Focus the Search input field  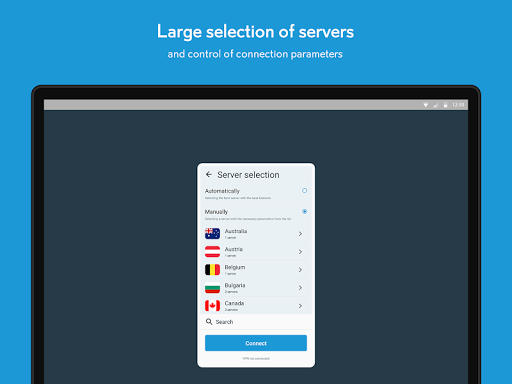pyautogui.click(x=256, y=322)
